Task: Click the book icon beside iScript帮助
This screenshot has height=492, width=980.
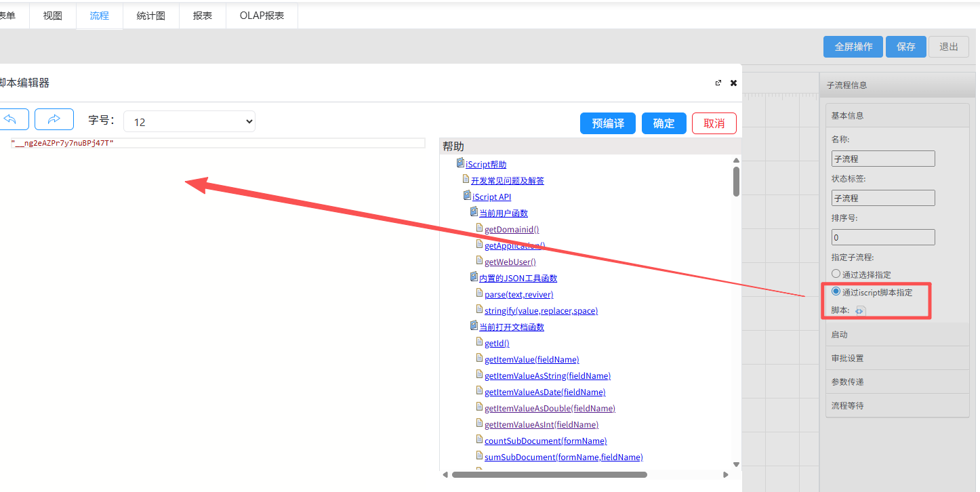Action: [x=460, y=163]
